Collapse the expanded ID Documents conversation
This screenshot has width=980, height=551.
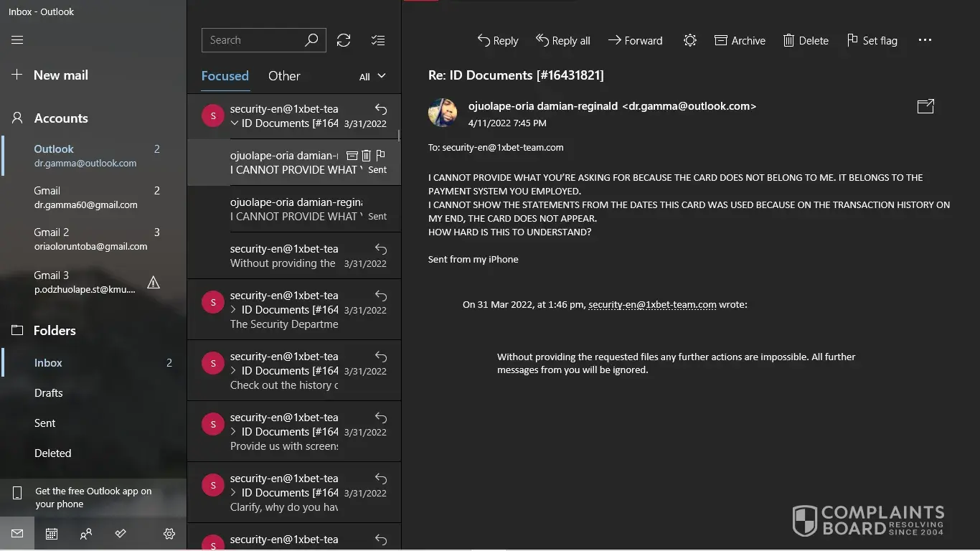[x=235, y=123]
